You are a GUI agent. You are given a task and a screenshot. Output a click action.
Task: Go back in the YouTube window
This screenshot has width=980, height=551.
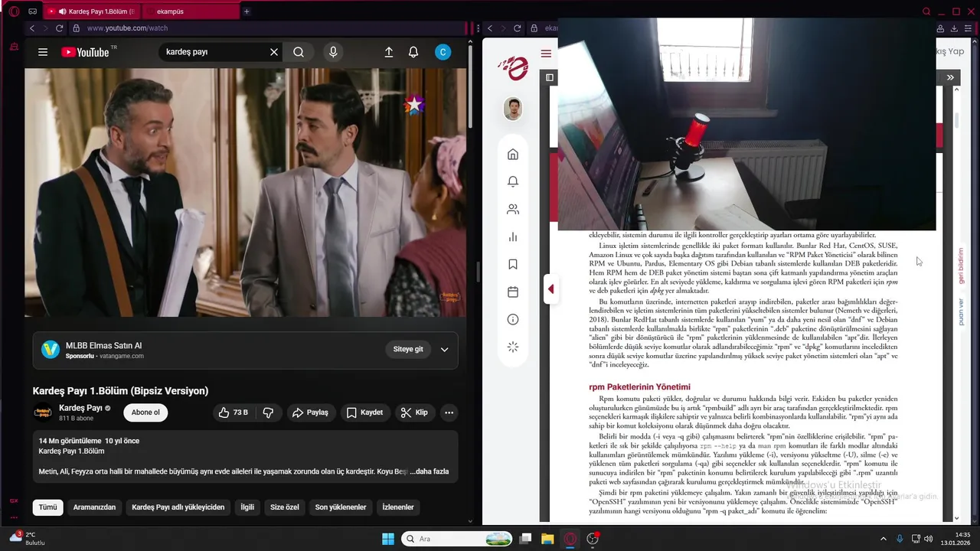coord(32,28)
